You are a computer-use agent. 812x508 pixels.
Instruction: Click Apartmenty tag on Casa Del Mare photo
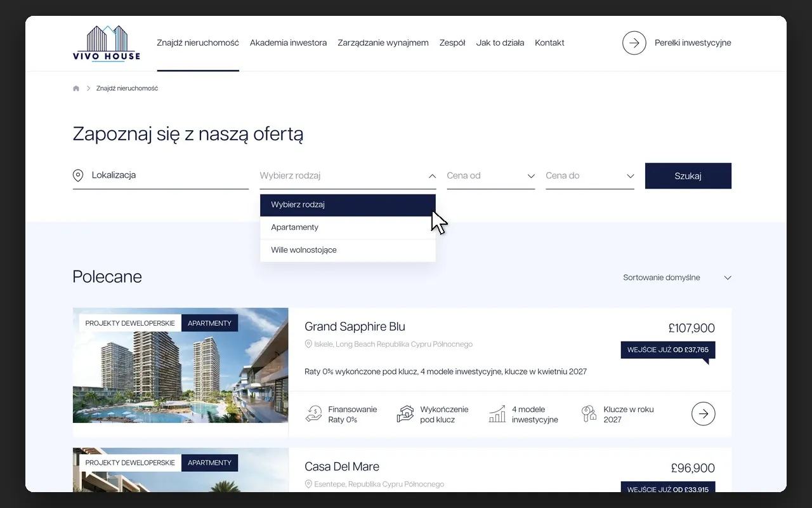click(x=209, y=463)
